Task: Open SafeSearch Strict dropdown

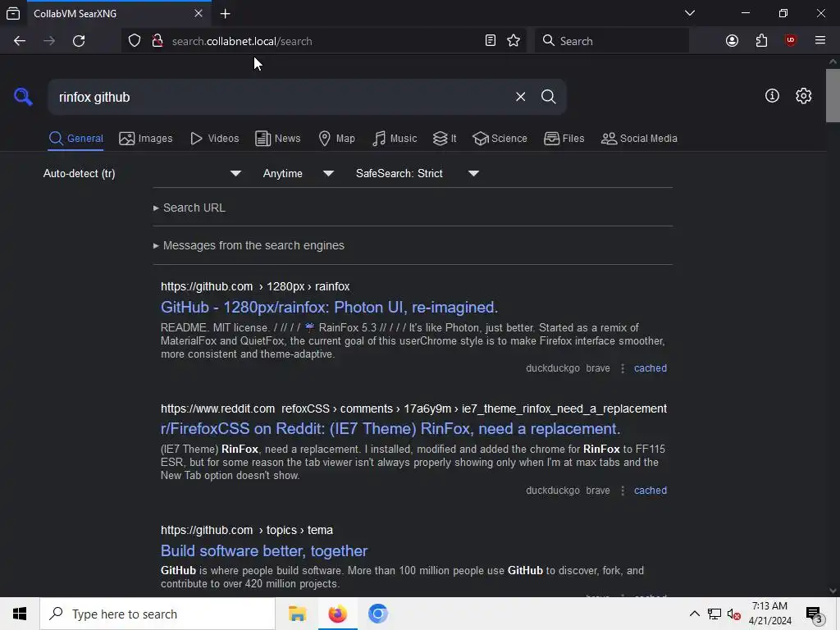Action: pos(417,174)
